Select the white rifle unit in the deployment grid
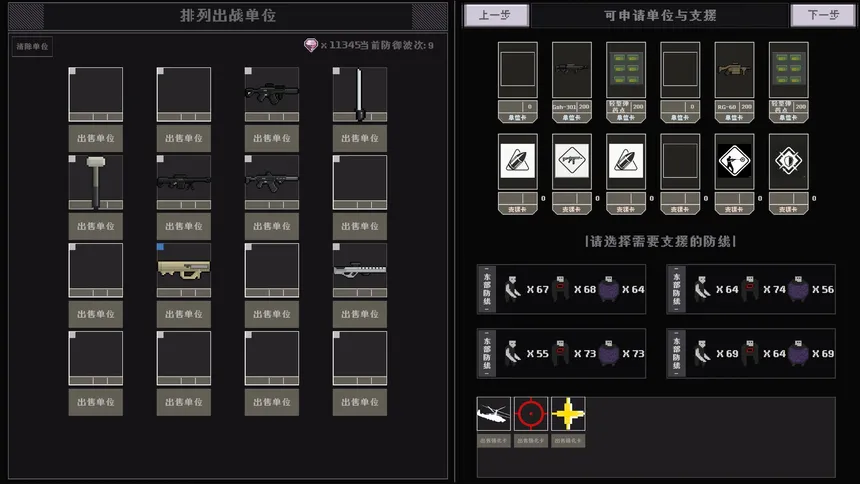Viewport: 860px width, 484px height. (360, 270)
